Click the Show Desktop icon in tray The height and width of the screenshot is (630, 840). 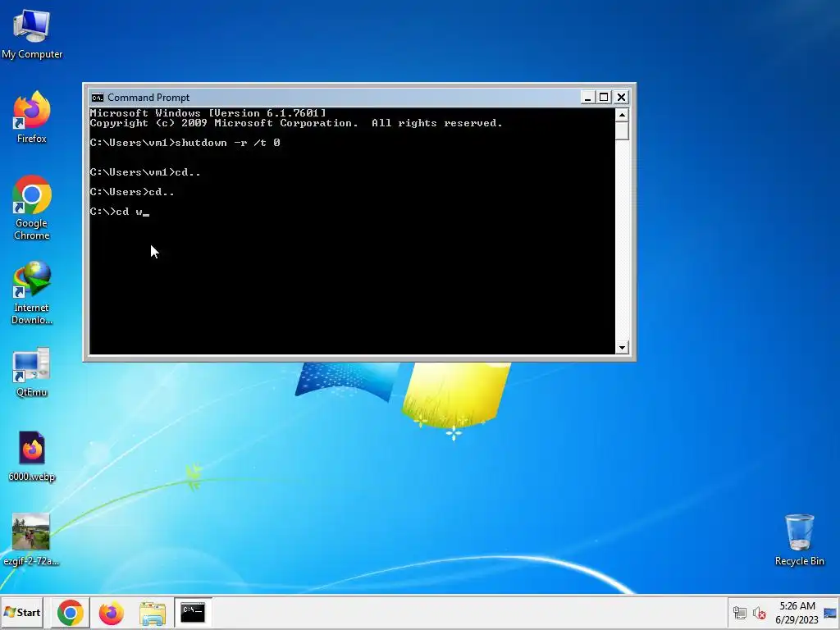point(830,613)
